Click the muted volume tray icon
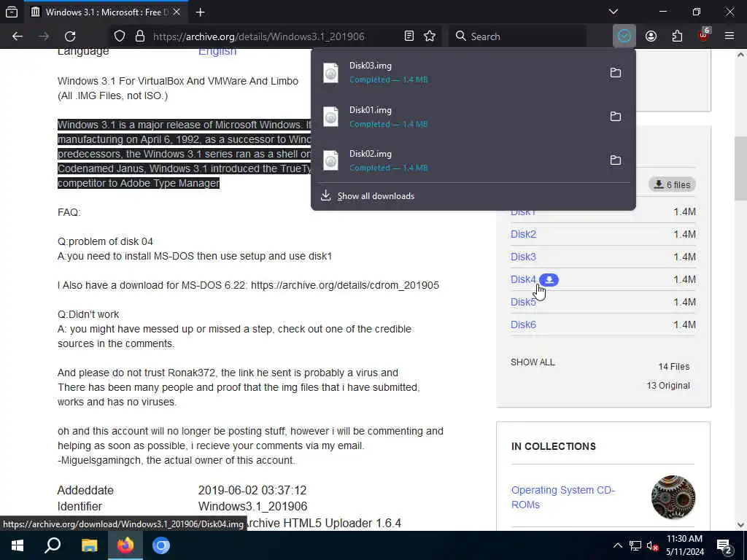Image resolution: width=747 pixels, height=560 pixels. tap(652, 545)
